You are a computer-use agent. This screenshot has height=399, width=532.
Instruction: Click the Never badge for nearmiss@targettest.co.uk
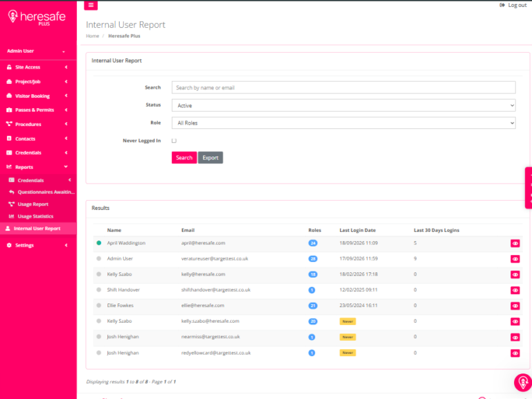348,337
